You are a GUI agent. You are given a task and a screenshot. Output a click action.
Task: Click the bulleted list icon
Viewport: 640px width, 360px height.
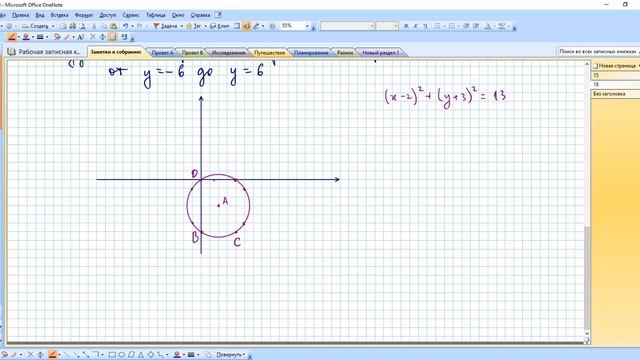coord(437,26)
